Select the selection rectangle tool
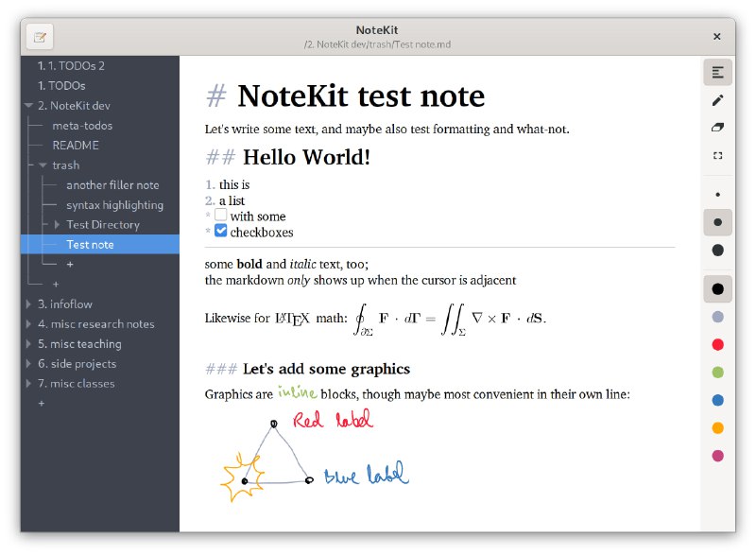Viewport: 756px width, 555px height. coord(717,155)
